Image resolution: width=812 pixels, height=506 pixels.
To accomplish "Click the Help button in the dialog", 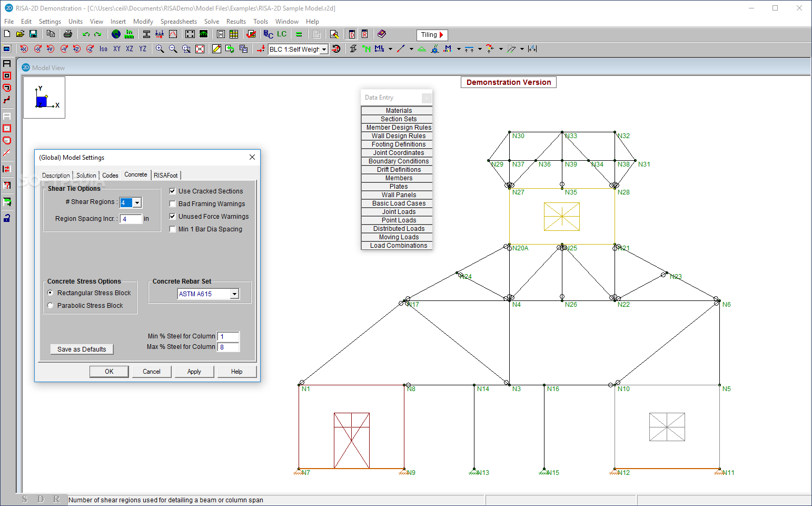I will coord(237,372).
